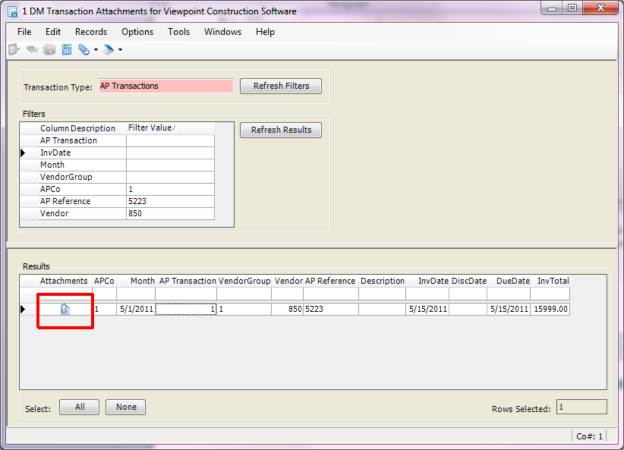Click the InvDate filter value cell
Image resolution: width=624 pixels, height=450 pixels.
pos(170,153)
